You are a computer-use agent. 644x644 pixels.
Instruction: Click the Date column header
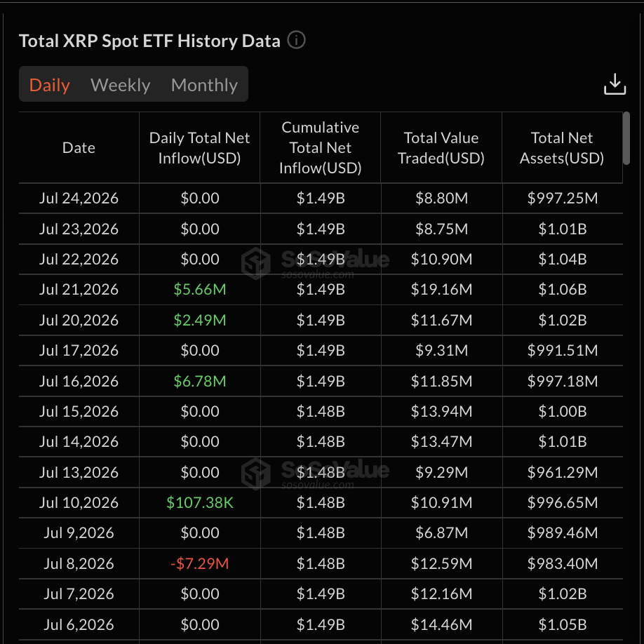coord(79,147)
